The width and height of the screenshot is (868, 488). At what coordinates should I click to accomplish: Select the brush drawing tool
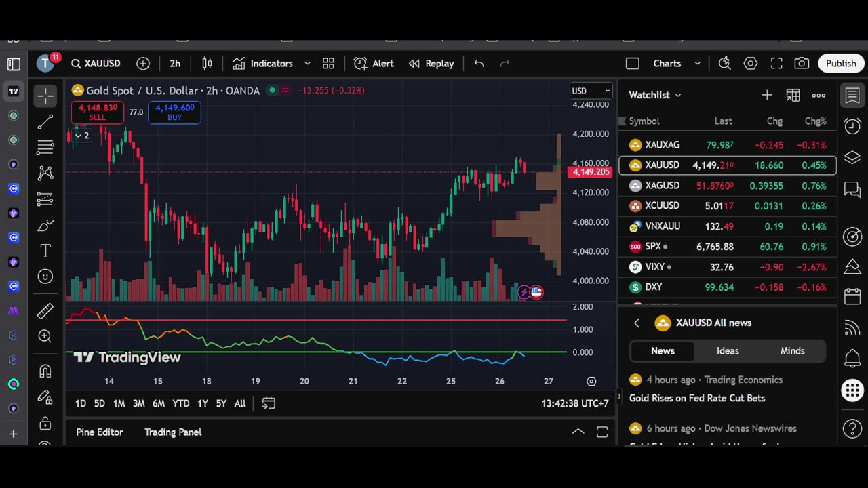(x=45, y=226)
